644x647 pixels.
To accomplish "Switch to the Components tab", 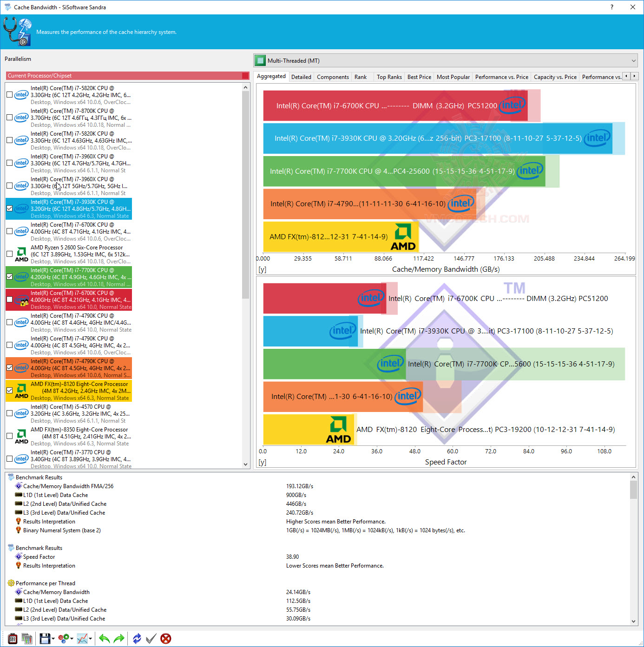I will point(333,77).
